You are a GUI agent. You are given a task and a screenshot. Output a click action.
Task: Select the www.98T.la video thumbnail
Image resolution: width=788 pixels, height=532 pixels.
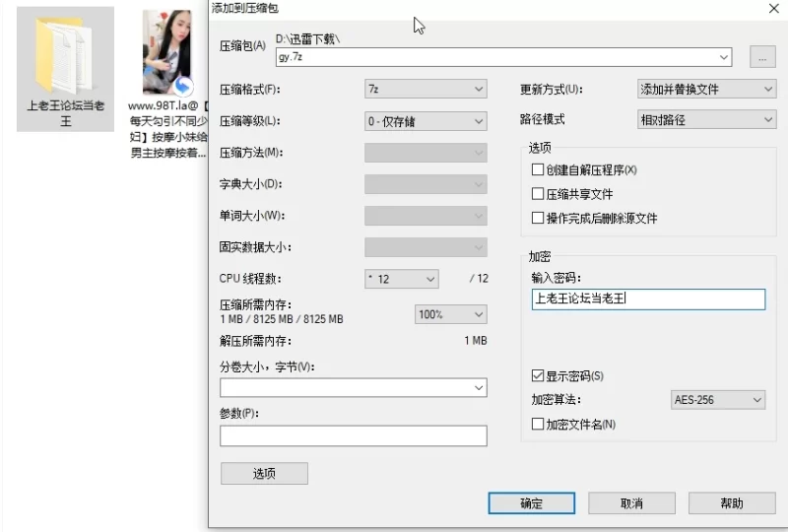point(167,52)
